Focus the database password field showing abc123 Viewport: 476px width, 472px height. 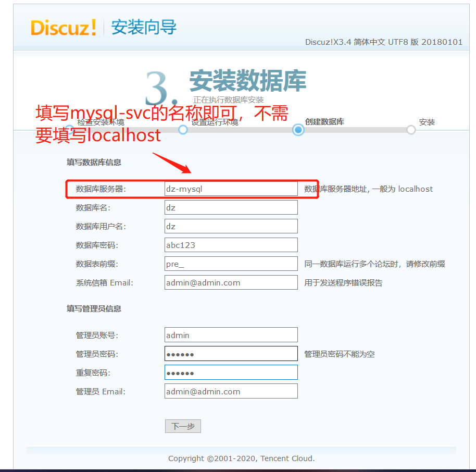(231, 245)
